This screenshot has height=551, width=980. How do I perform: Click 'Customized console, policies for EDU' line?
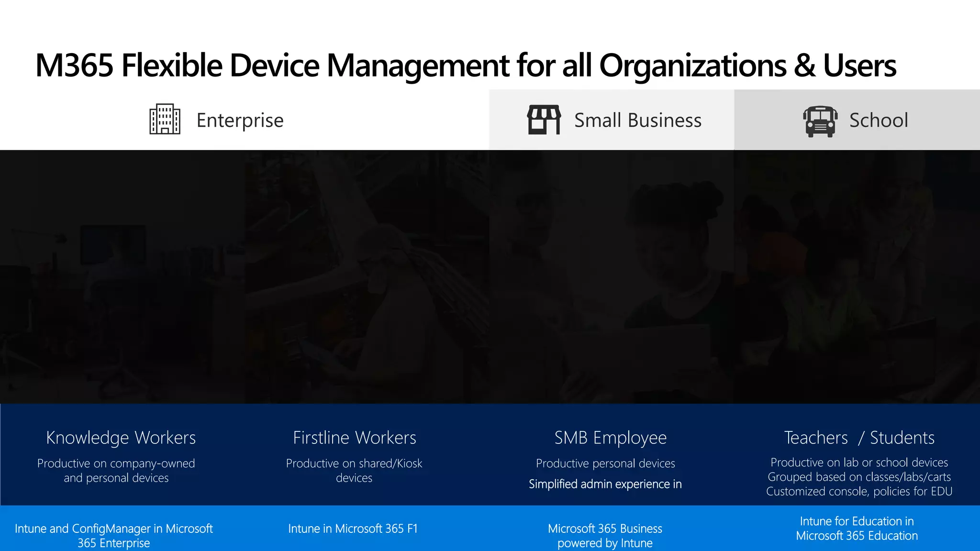tap(859, 491)
